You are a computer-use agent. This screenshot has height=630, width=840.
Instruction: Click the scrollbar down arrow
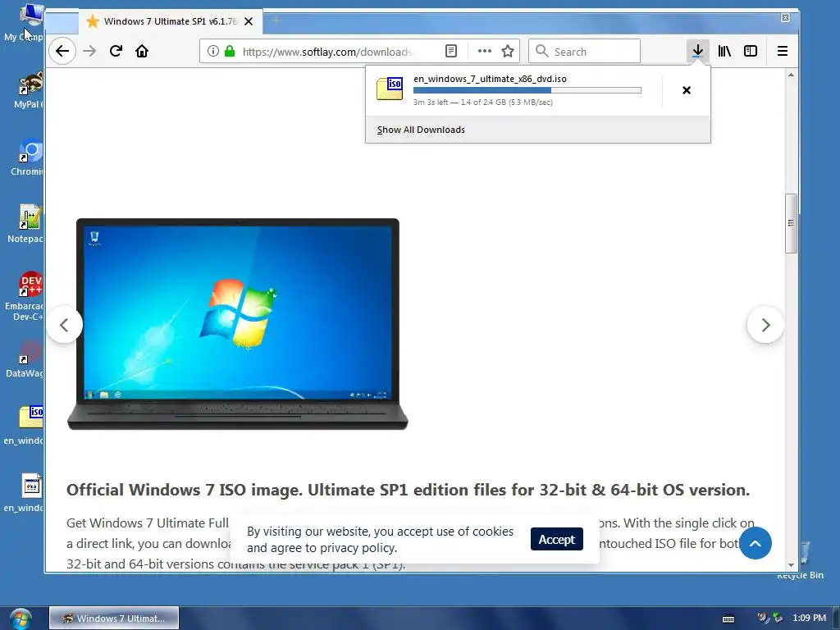(792, 565)
